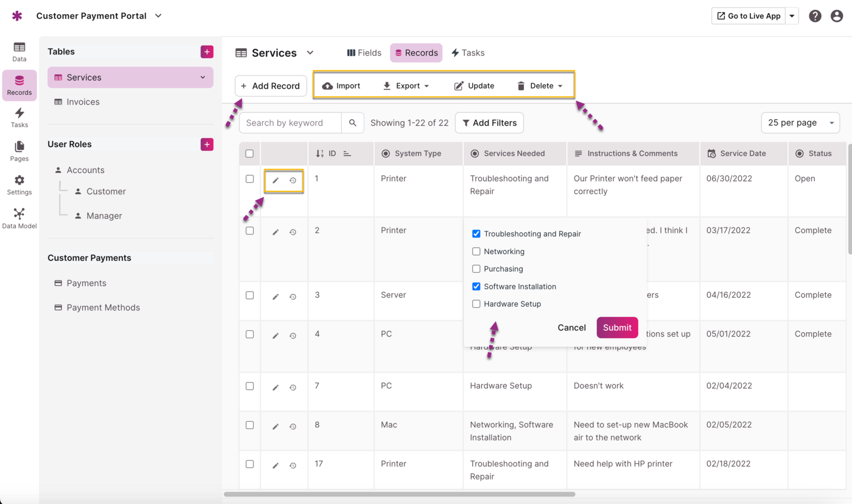Select the Pages section in the sidebar
Viewport: 852px width, 504px height.
[19, 150]
